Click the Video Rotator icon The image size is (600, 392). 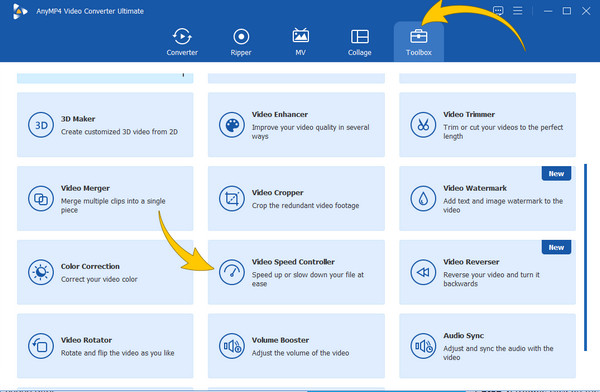tap(41, 346)
